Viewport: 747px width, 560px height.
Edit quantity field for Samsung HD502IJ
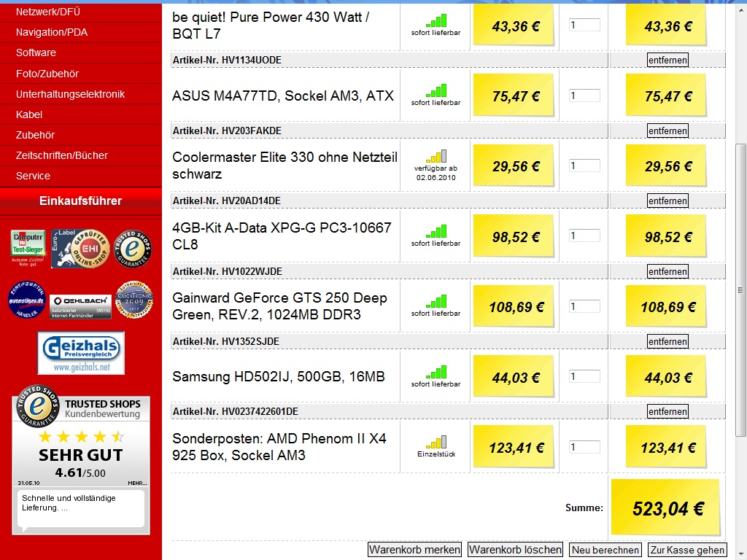point(584,376)
